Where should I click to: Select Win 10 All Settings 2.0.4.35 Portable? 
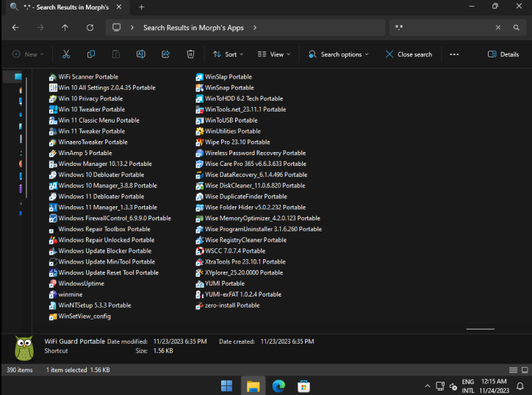(102, 88)
